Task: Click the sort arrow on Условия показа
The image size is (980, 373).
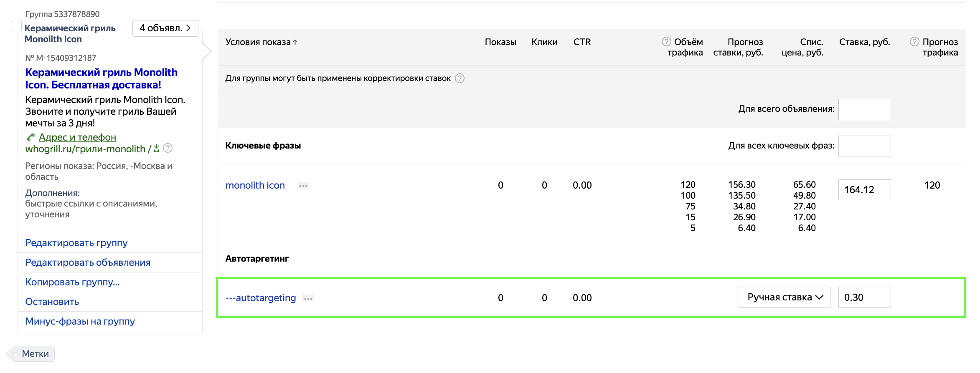Action: coord(295,42)
